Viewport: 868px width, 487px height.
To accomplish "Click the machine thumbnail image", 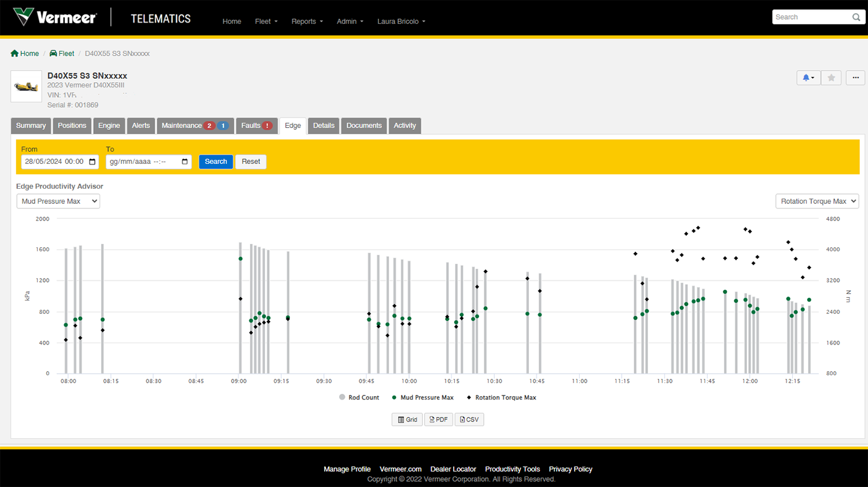I will point(26,86).
